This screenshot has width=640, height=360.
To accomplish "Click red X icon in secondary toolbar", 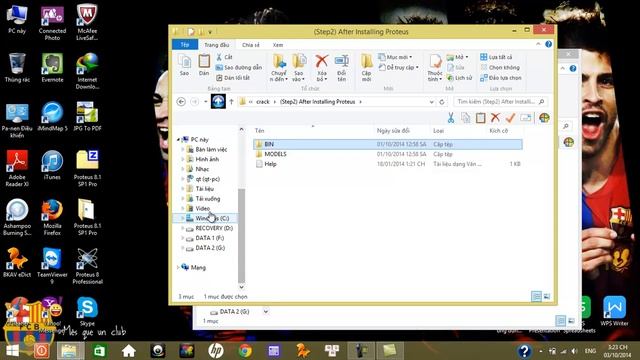I will (x=495, y=118).
